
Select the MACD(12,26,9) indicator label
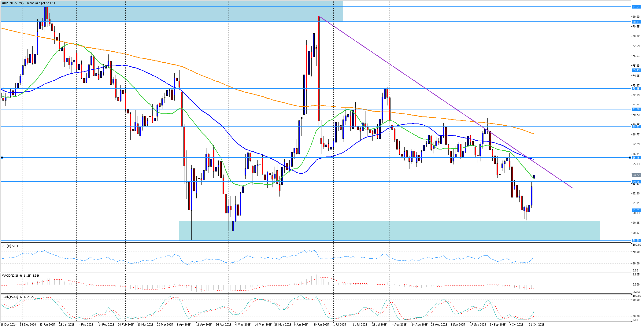[20, 275]
